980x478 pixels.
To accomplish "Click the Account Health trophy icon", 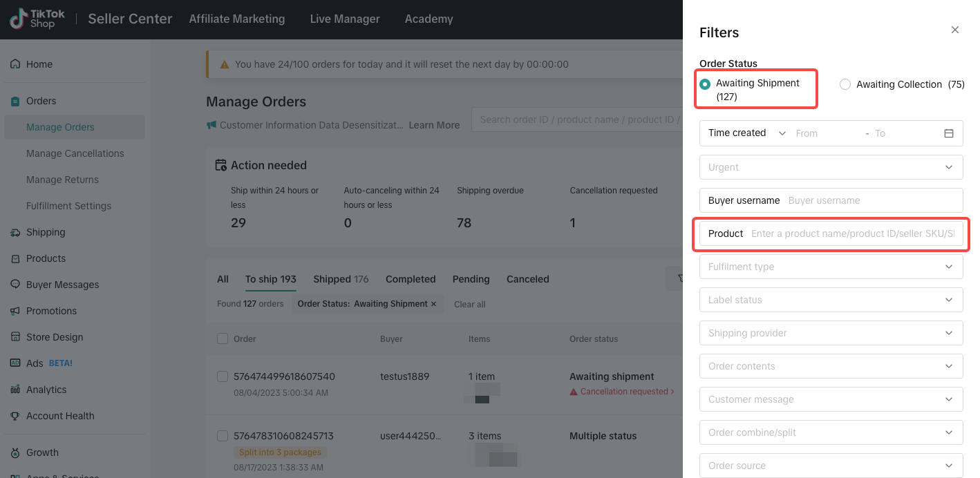I will pos(15,416).
